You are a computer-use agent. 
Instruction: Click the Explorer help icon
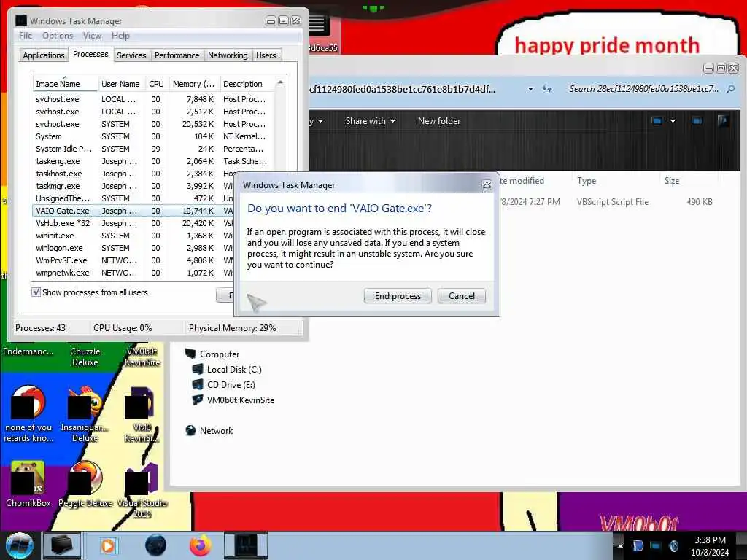pyautogui.click(x=723, y=121)
